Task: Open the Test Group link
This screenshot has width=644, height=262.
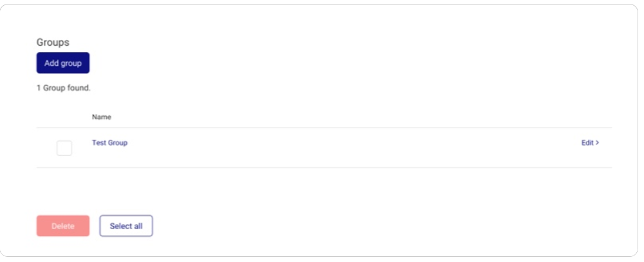Action: click(109, 143)
